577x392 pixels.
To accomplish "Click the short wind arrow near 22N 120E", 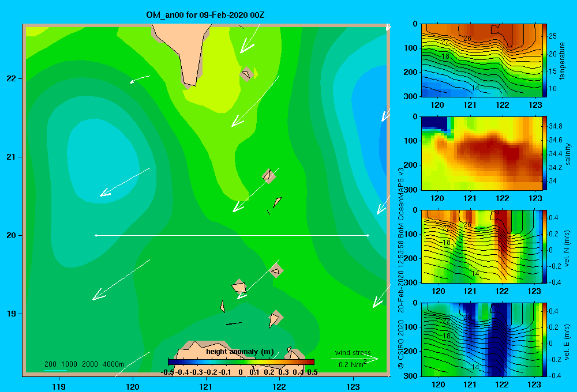I will tap(140, 79).
